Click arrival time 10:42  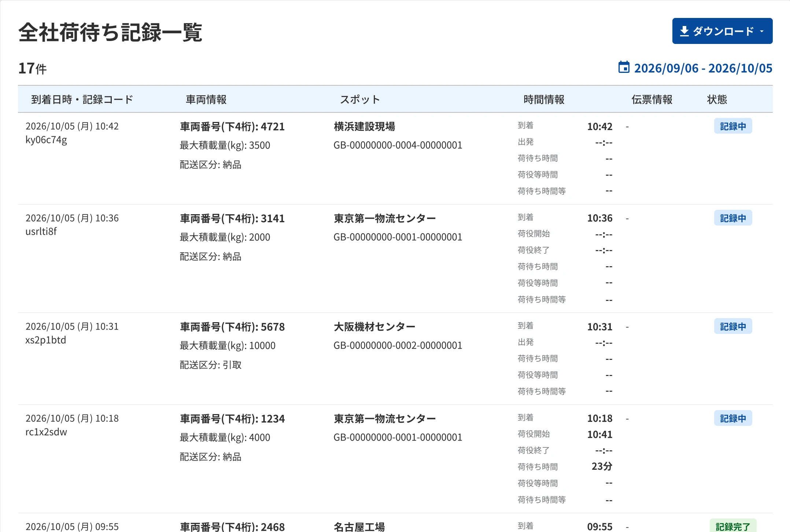point(599,127)
